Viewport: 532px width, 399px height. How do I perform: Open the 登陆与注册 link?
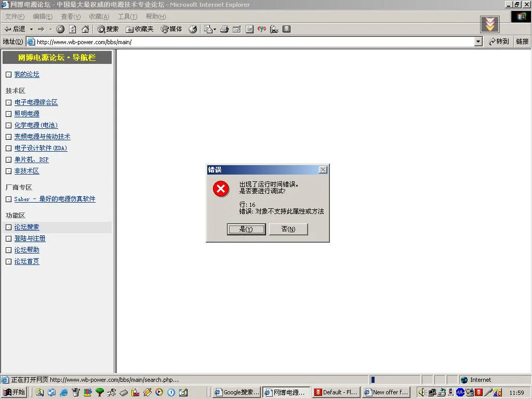(30, 238)
